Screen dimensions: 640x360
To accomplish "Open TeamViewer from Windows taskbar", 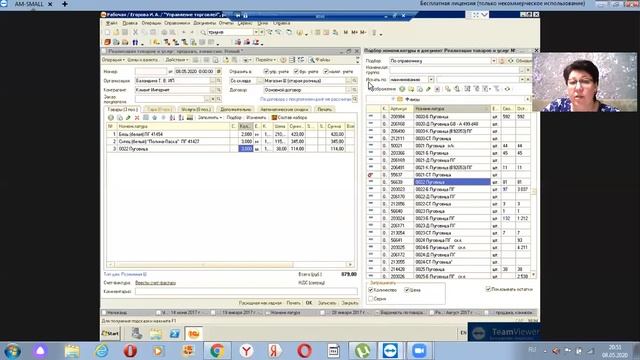I will pyautogui.click(x=390, y=351).
